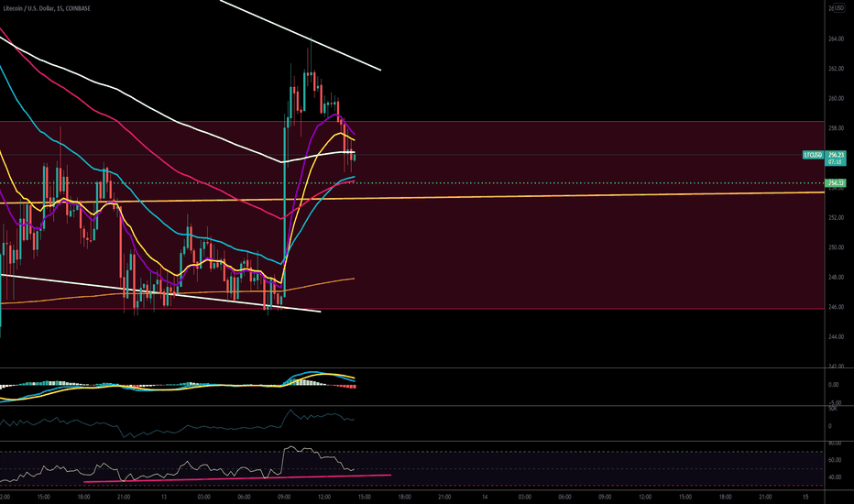This screenshot has width=854, height=504.
Task: Click the 252.00 price scale label
Action: coord(836,217)
